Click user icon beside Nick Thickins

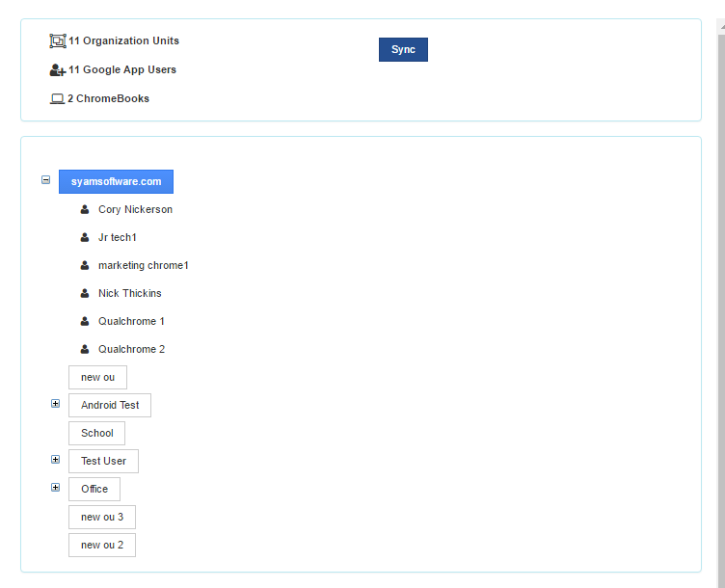coord(85,293)
